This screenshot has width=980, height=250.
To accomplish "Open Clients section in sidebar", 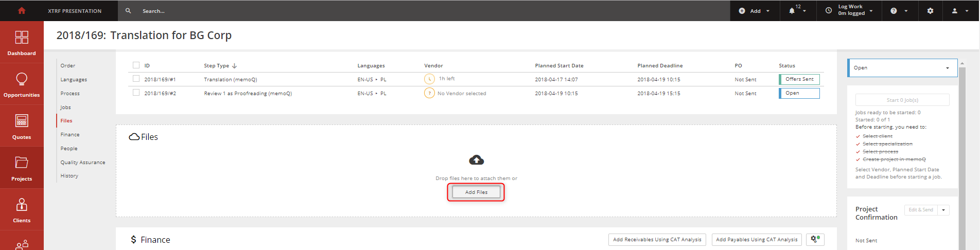I will point(22,210).
